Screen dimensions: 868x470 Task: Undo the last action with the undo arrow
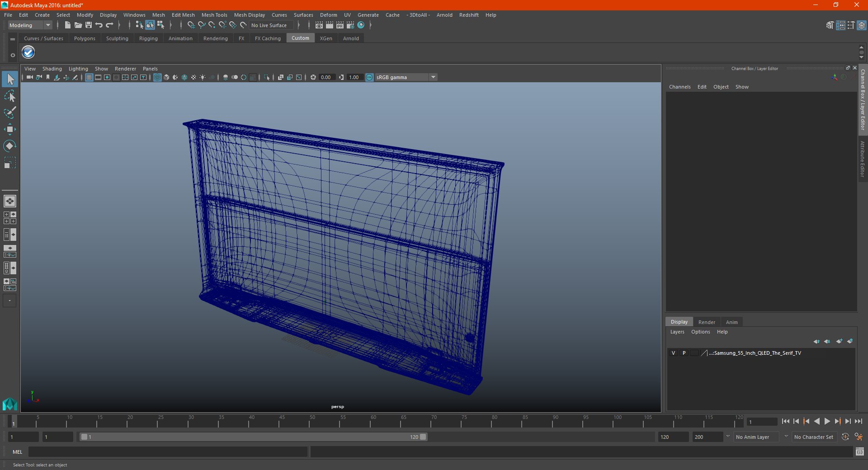99,25
